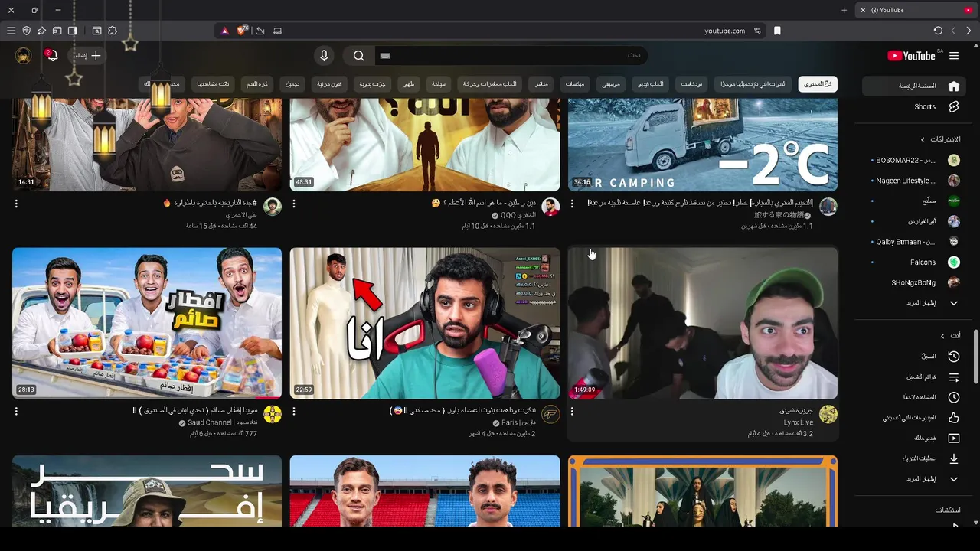Select the 'كرة القدم' filter chip
The width and height of the screenshot is (980, 551).
[257, 84]
